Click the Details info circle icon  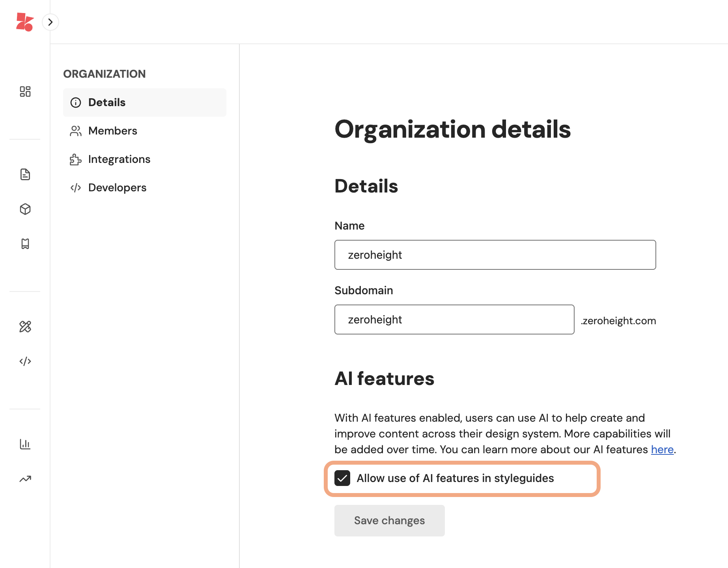(76, 103)
